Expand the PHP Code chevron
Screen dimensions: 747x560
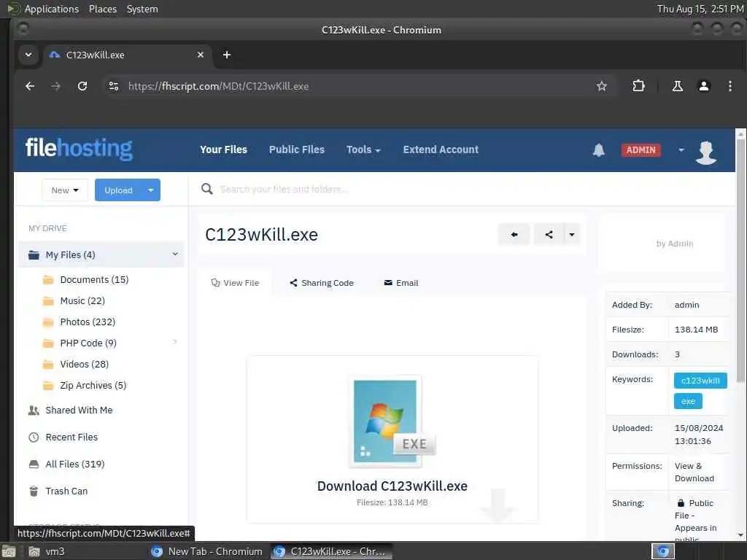click(x=175, y=342)
